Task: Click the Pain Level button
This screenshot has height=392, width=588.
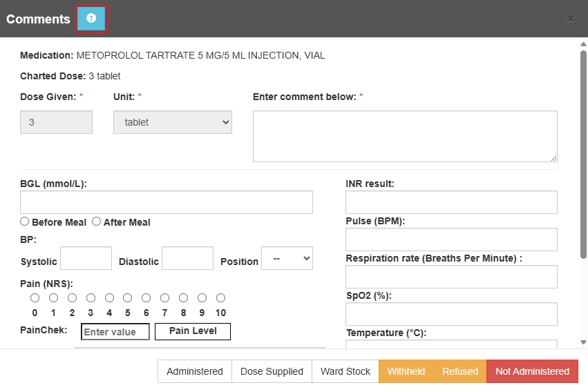Action: point(193,331)
